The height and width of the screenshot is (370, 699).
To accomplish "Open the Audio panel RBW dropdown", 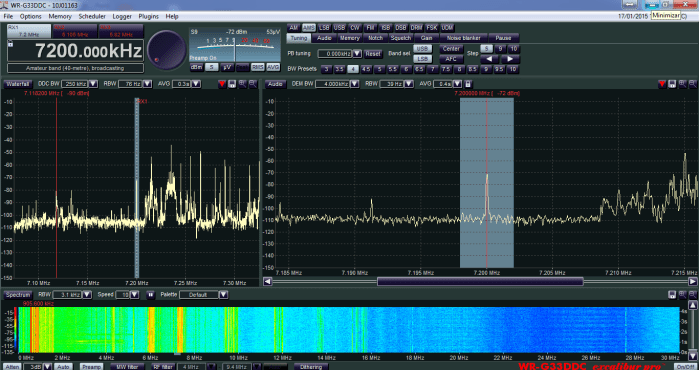I will point(409,84).
